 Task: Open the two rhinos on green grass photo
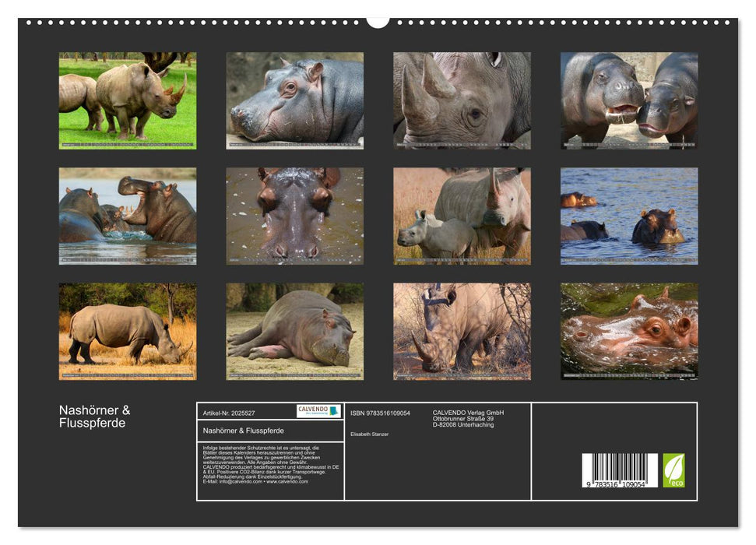[x=128, y=100]
